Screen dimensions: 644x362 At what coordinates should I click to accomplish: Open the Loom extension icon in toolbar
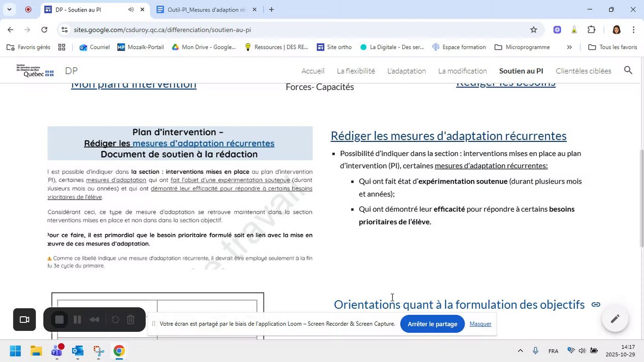point(557,30)
